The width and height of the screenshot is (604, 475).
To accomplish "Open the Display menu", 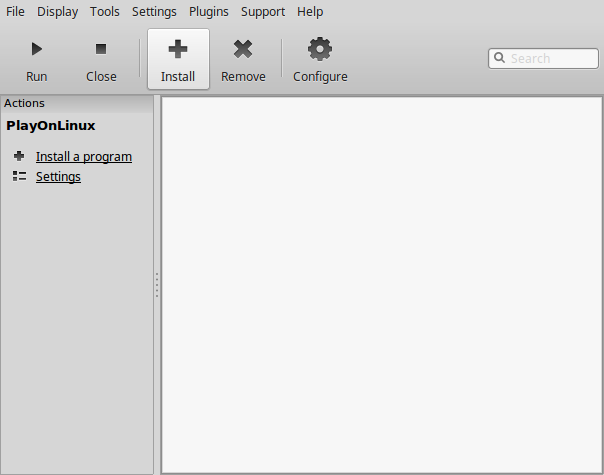I will 57,12.
